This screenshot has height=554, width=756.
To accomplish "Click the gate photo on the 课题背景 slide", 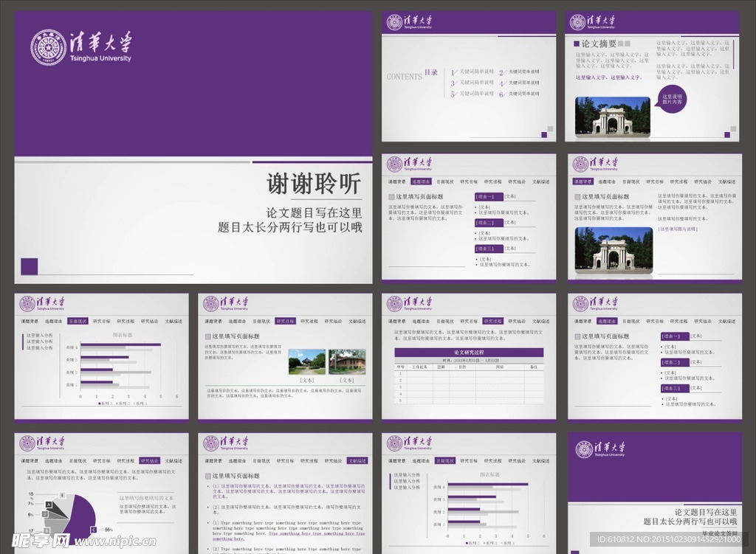I will pyautogui.click(x=614, y=251).
